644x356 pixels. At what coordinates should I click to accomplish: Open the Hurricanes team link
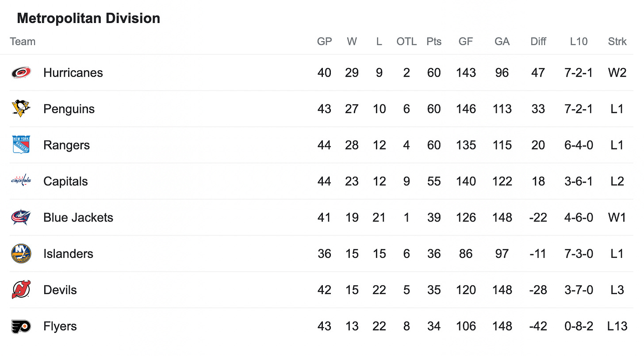tap(73, 73)
